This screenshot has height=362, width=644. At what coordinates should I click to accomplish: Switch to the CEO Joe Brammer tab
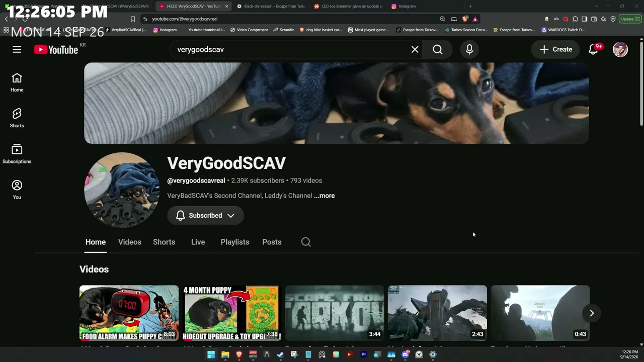click(348, 6)
